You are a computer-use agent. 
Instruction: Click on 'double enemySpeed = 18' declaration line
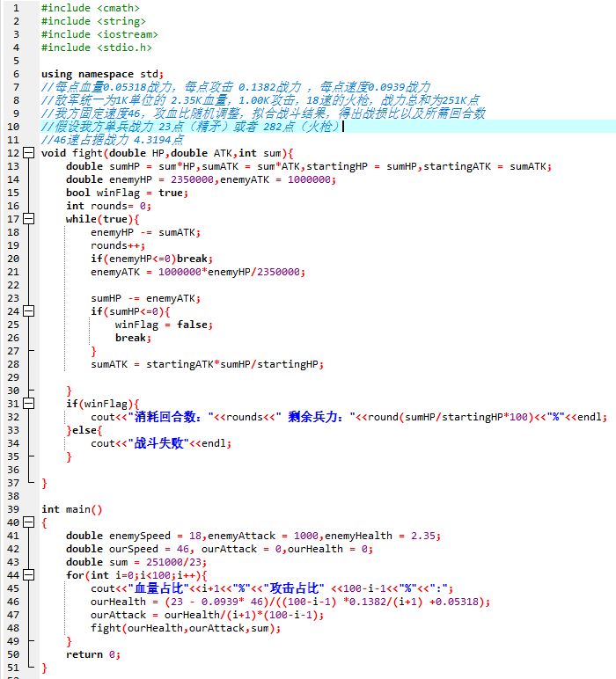pyautogui.click(x=253, y=536)
